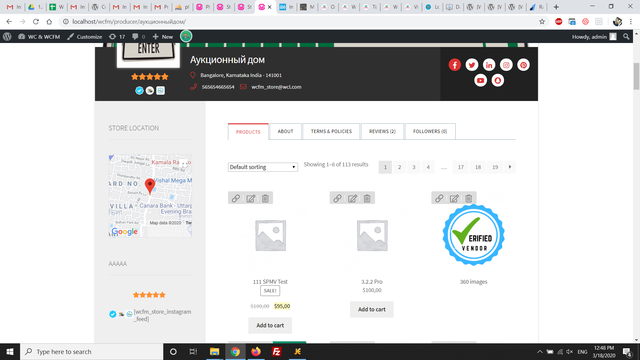Click edit icon above 360 images product

click(x=454, y=198)
